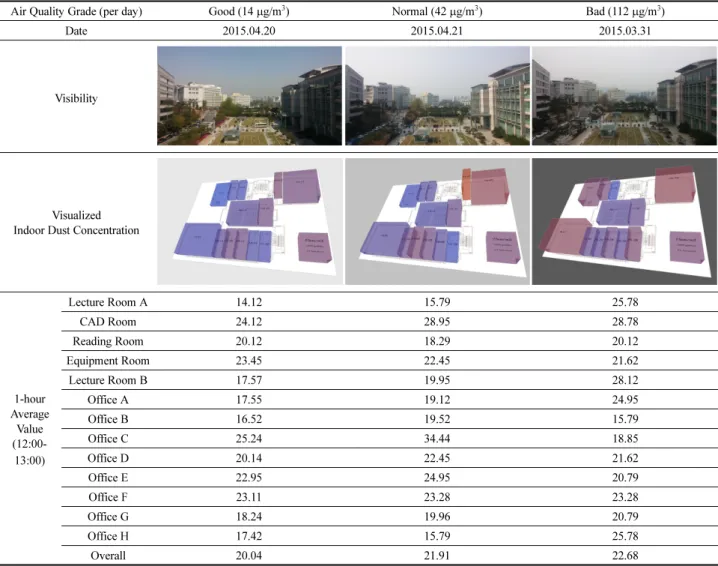Viewport: 718px width, 566px height.
Task: Select value 17.57 in Lecture Room B row
Action: point(249,380)
